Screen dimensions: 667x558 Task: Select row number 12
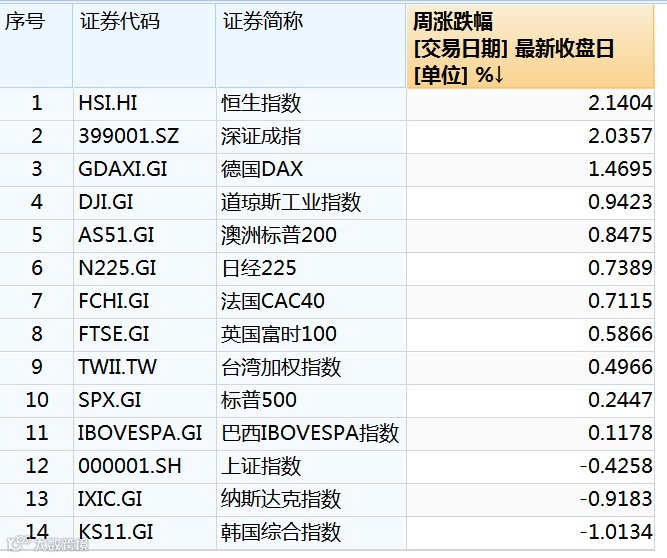point(37,466)
